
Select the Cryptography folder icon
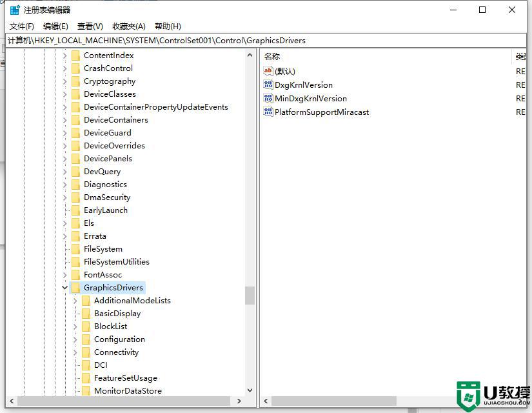pyautogui.click(x=76, y=81)
